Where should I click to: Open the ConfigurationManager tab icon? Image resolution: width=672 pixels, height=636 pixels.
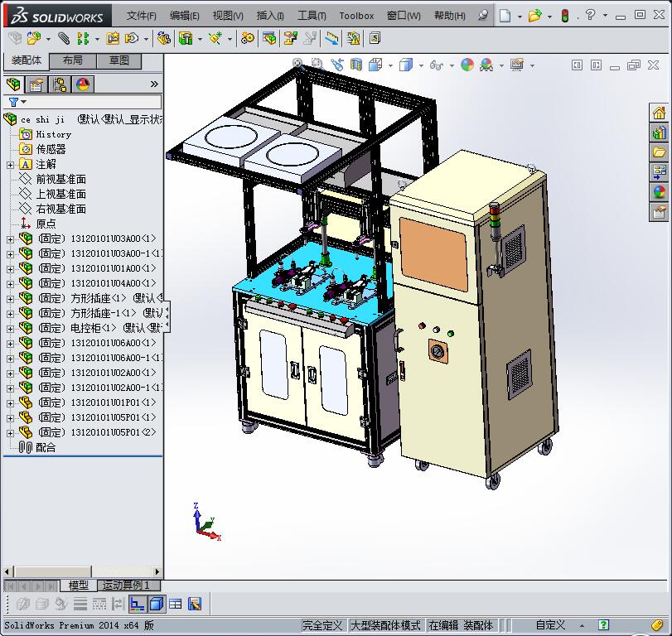[60, 84]
